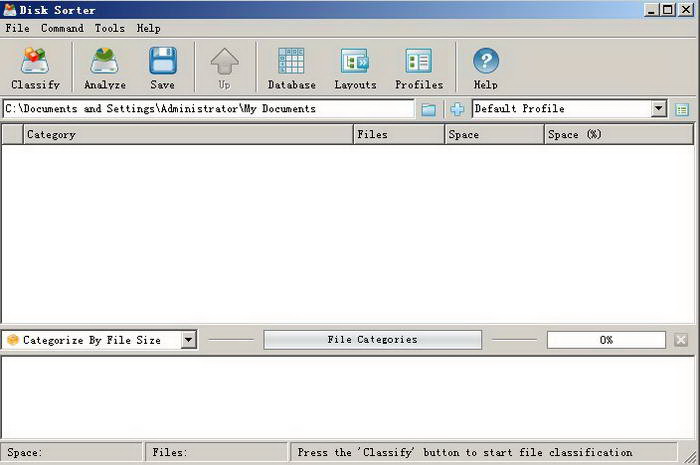The image size is (700, 465).
Task: Start classification with the Classify toolbar icon
Action: [35, 68]
